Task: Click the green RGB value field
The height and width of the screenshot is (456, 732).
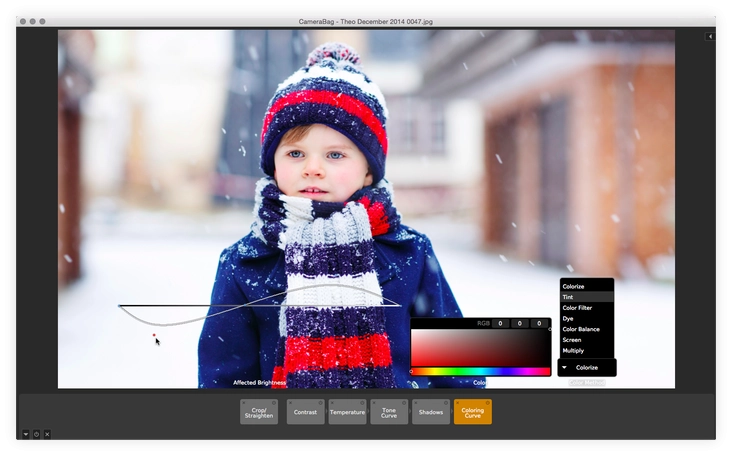Action: [x=520, y=323]
